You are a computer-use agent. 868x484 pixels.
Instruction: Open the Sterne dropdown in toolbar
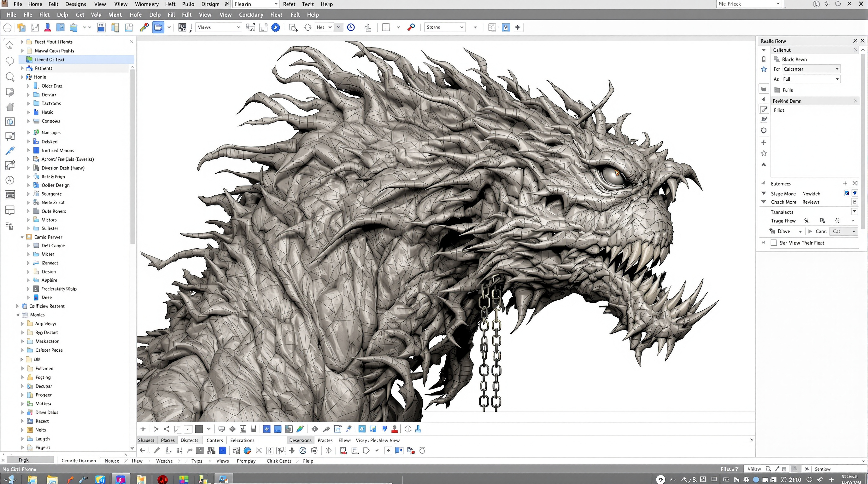[445, 27]
